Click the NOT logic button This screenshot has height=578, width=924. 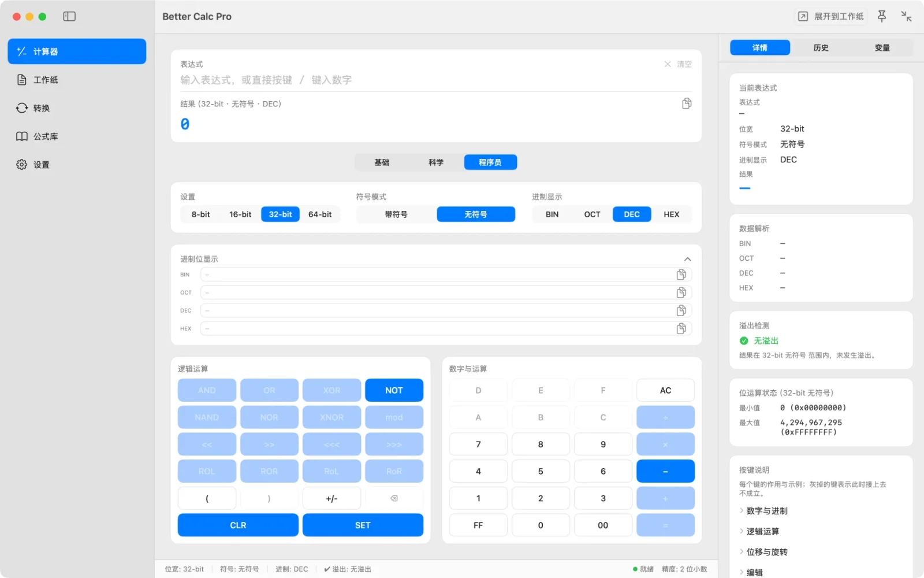pyautogui.click(x=394, y=390)
